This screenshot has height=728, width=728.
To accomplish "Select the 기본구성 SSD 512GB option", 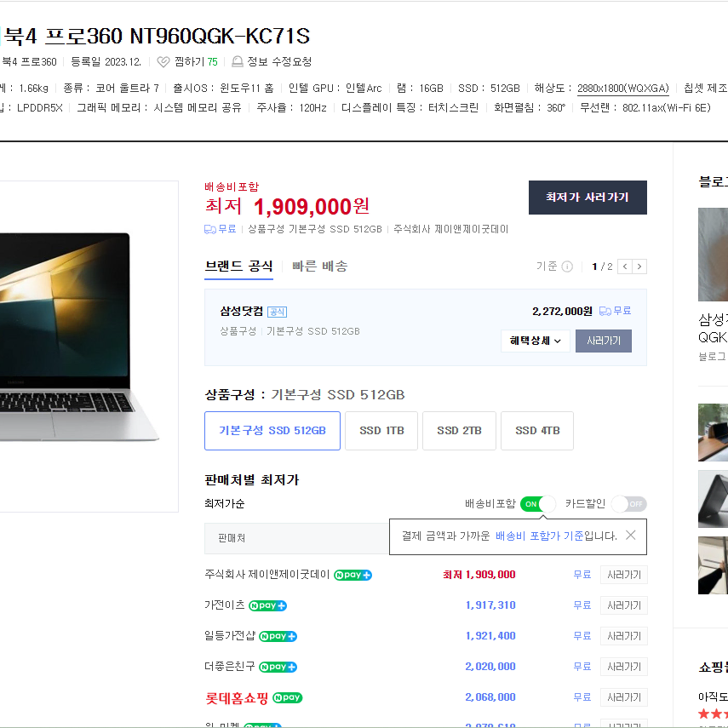I will click(272, 431).
